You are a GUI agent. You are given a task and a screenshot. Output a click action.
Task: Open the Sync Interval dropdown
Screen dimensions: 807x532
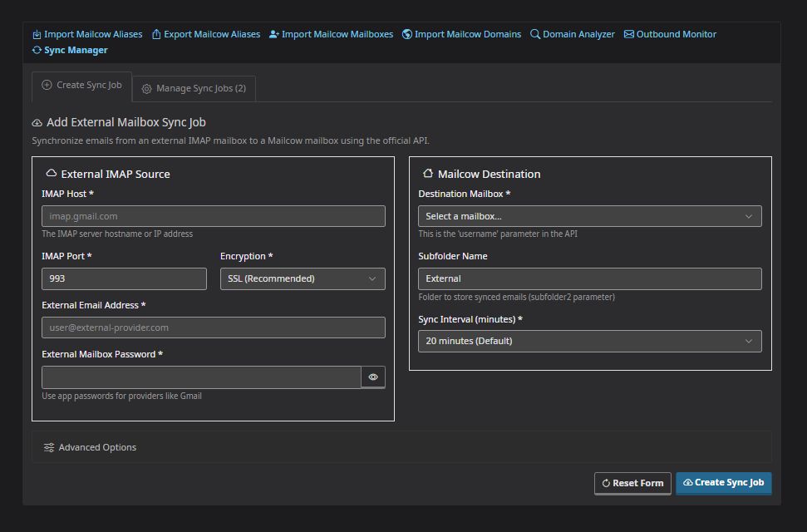click(x=589, y=341)
